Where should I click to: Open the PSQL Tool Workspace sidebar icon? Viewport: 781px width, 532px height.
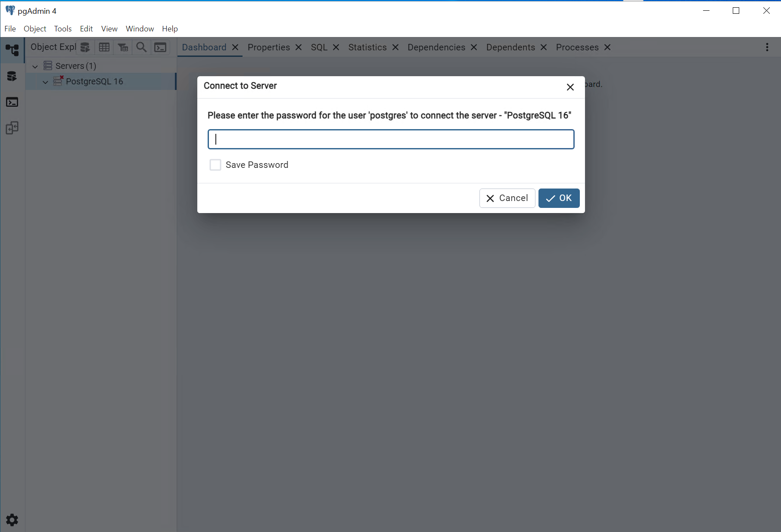(x=12, y=102)
